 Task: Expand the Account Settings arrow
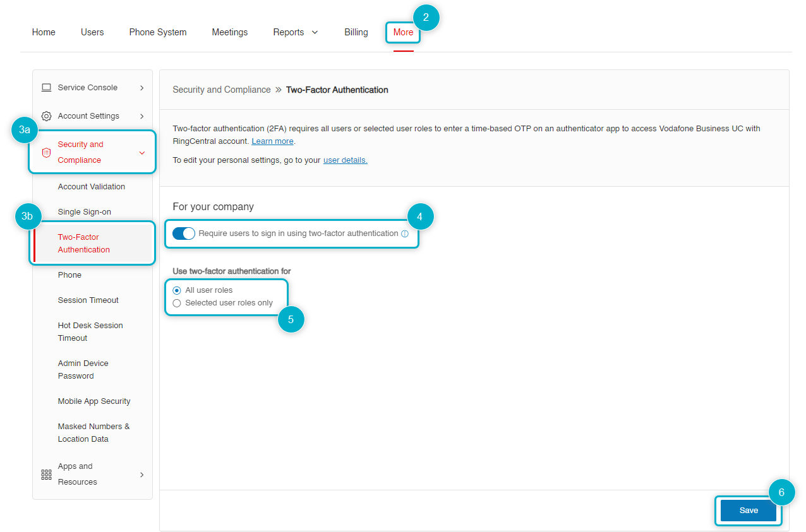tap(141, 116)
